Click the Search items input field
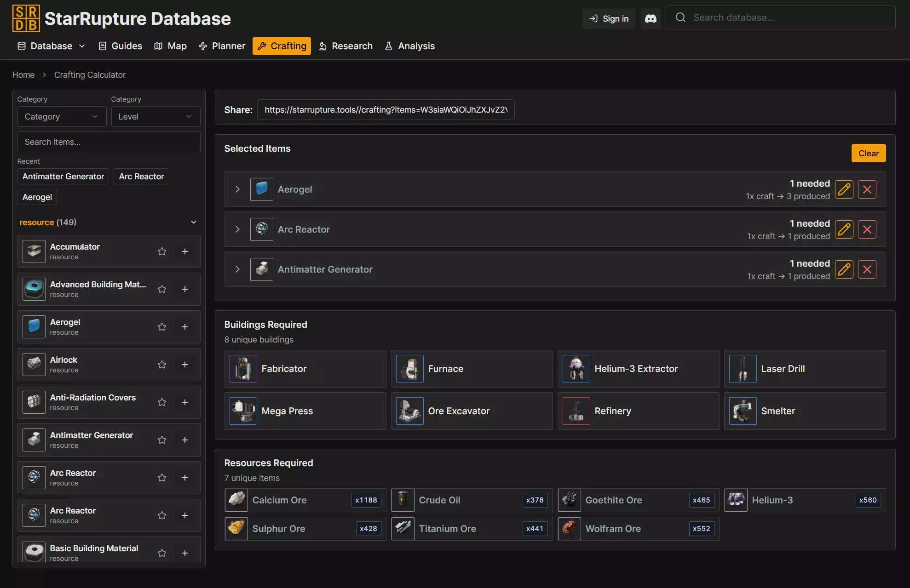The image size is (910, 588). point(109,142)
